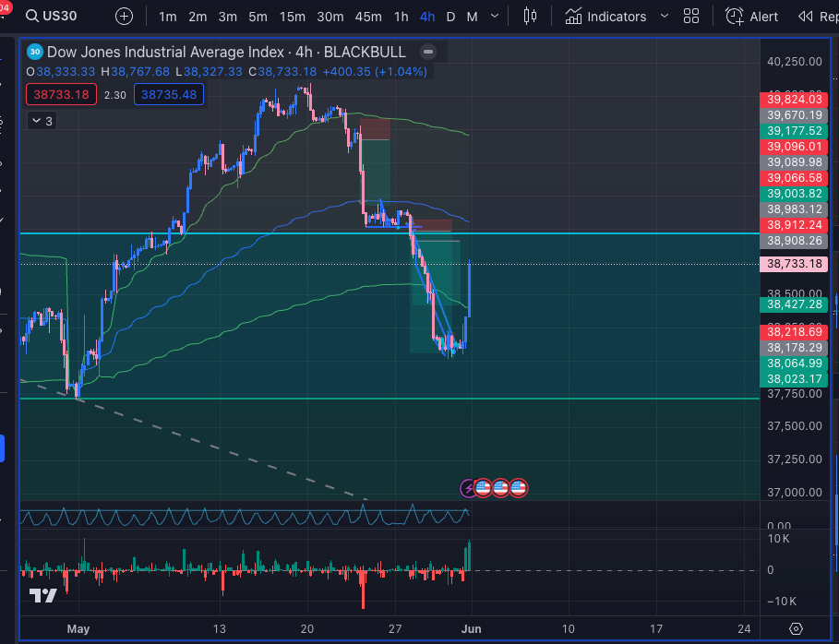The height and width of the screenshot is (644, 839).
Task: Open the layout templates grid icon
Action: [x=691, y=17]
